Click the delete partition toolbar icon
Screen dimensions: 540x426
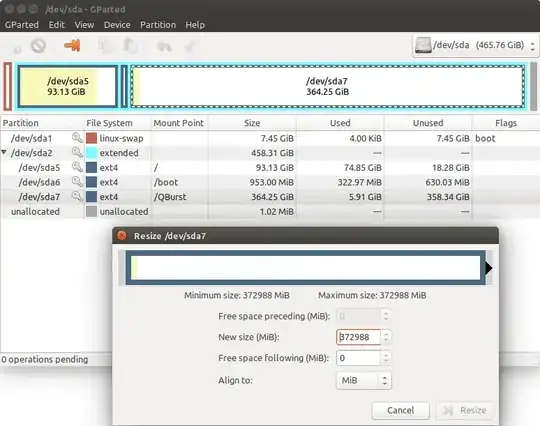coord(38,45)
